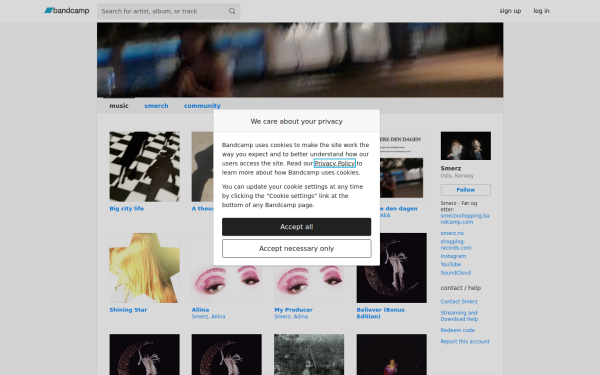Open the SoundCloud link
The width and height of the screenshot is (600, 375).
[x=455, y=273]
